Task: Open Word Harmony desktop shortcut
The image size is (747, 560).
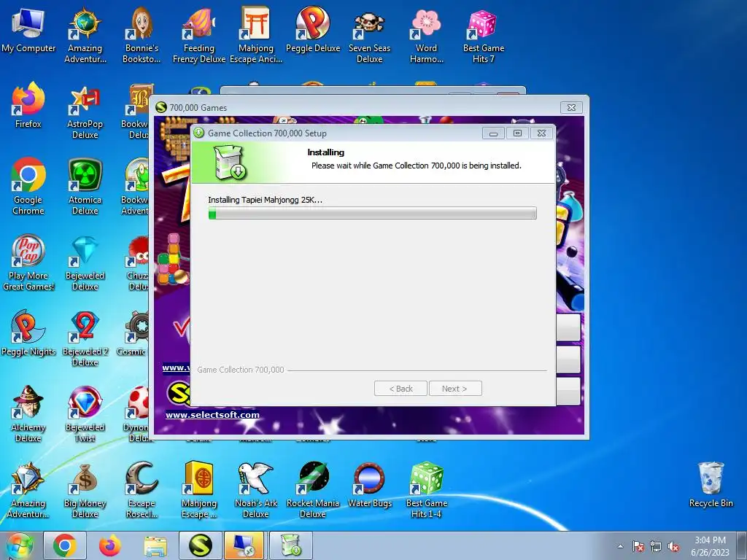Action: coord(426,36)
